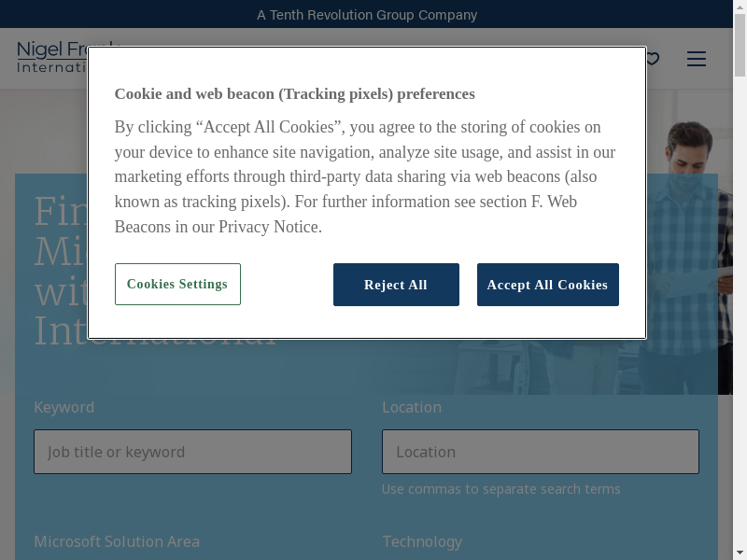Viewport: 747px width, 560px height.
Task: Open the hamburger navigation menu
Action: coord(697,59)
